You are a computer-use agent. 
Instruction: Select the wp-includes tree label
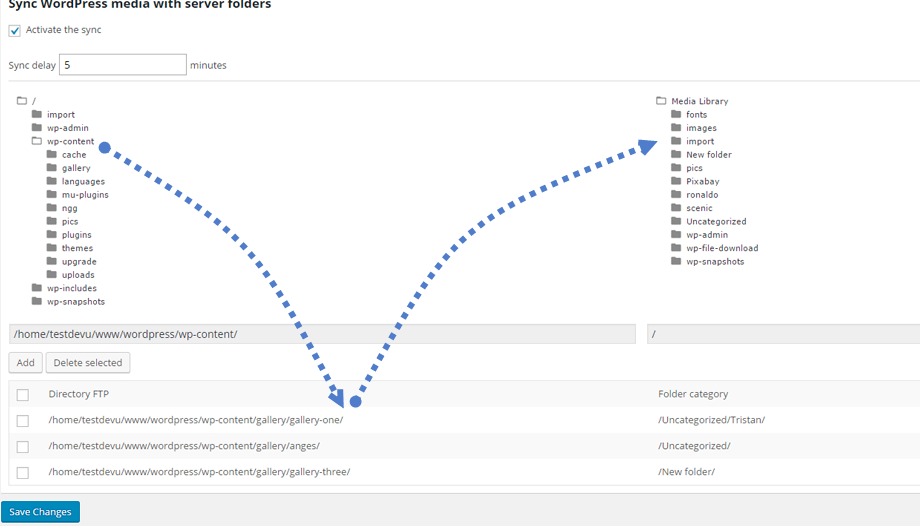coord(72,288)
